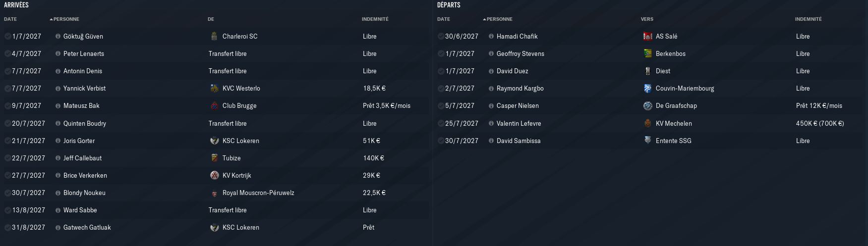This screenshot has width=868, height=246.
Task: Click info icon beside Valentin Lefevre
Action: tap(491, 123)
